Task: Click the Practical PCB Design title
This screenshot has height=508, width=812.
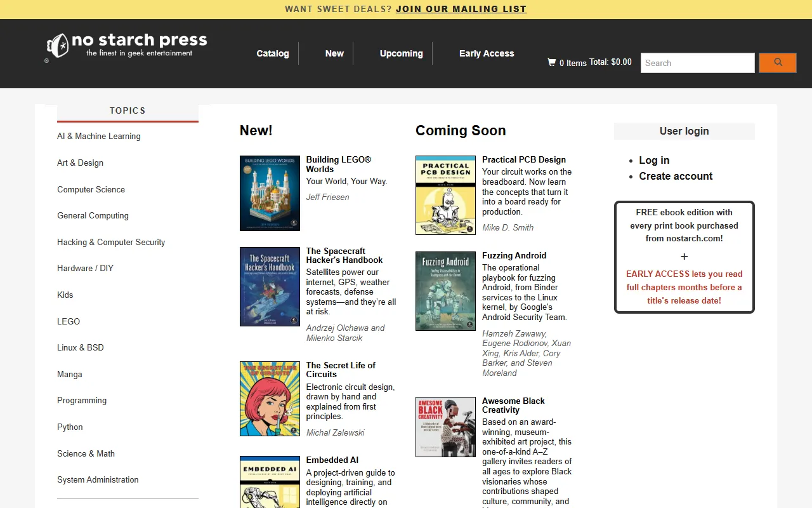Action: (523, 159)
